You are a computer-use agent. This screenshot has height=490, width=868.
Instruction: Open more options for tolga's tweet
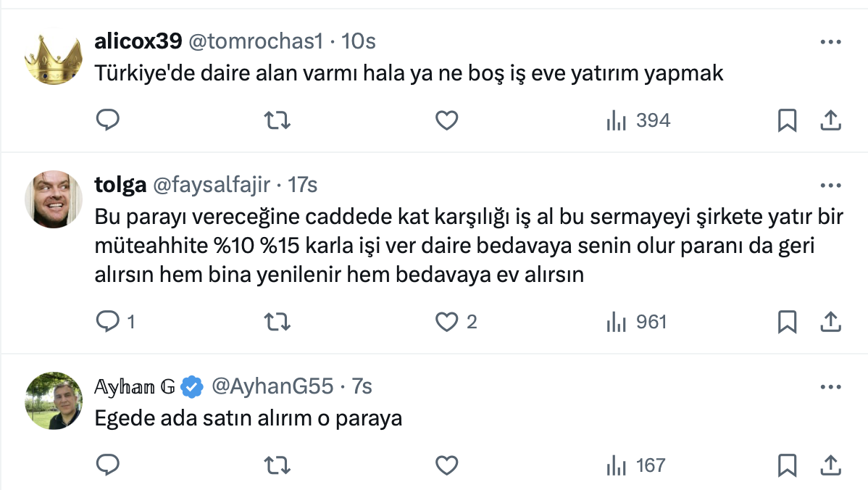pyautogui.click(x=830, y=186)
